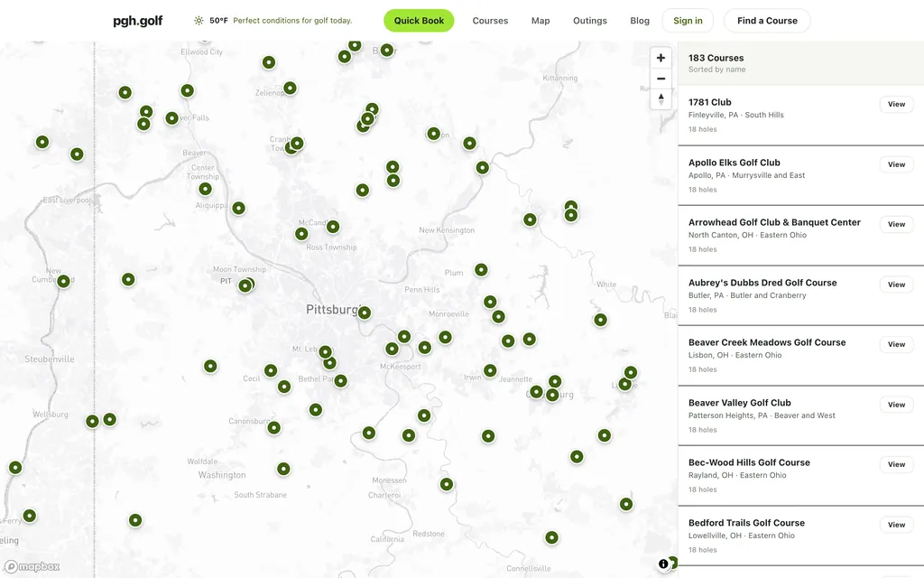Pick the course marker beside Zelienople
The width and height of the screenshot is (924, 578).
[x=290, y=88]
